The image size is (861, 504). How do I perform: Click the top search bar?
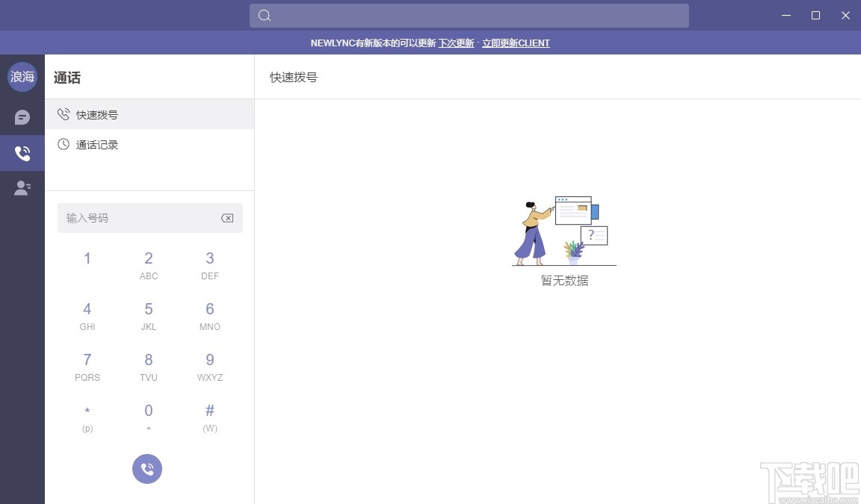point(469,15)
